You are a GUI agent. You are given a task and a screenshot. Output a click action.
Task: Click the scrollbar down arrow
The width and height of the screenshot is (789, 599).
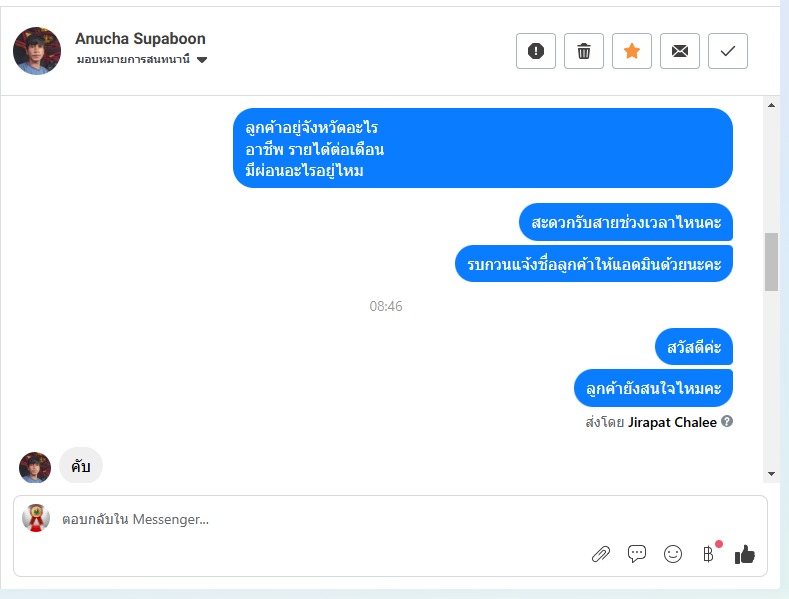tap(771, 474)
